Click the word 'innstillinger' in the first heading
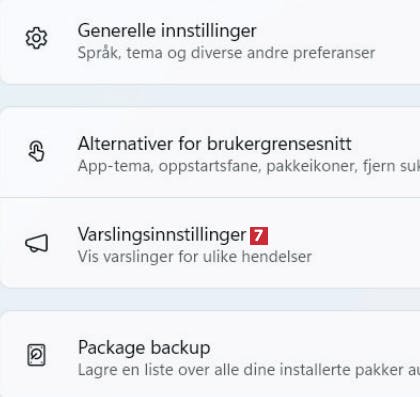The height and width of the screenshot is (397, 420). (209, 31)
